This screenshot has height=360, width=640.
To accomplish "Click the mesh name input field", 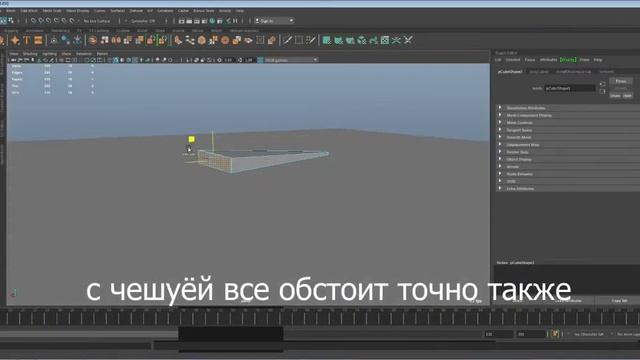I will point(570,88).
